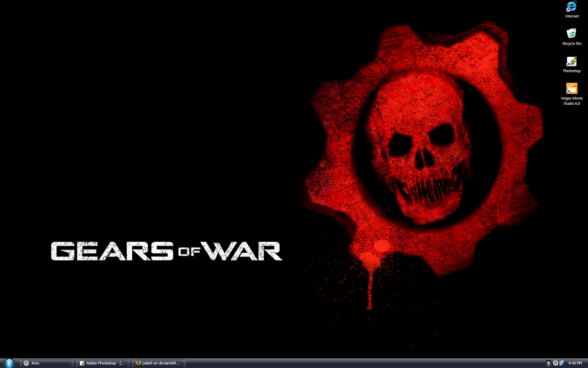Open the Recycle Bin desktop icon
The height and width of the screenshot is (368, 588).
[572, 37]
